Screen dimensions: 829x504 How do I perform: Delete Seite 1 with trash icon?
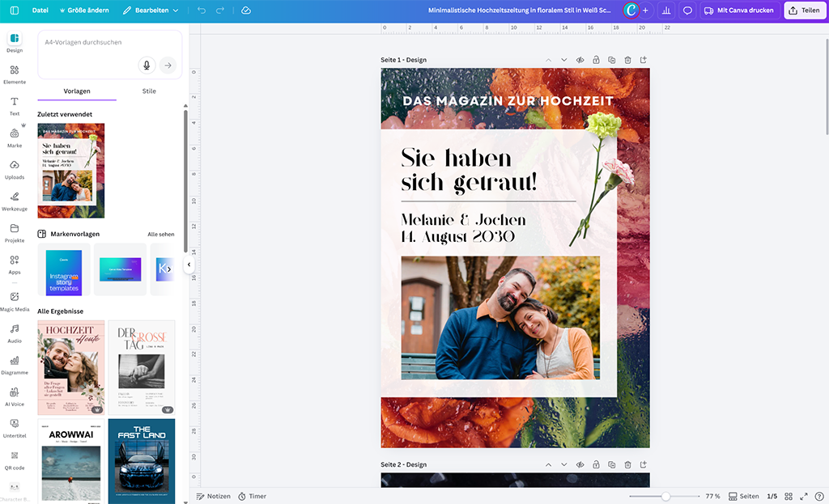627,60
